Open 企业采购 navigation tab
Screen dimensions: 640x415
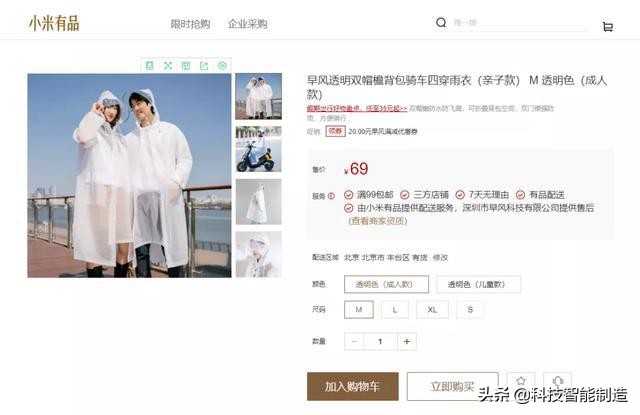point(247,24)
